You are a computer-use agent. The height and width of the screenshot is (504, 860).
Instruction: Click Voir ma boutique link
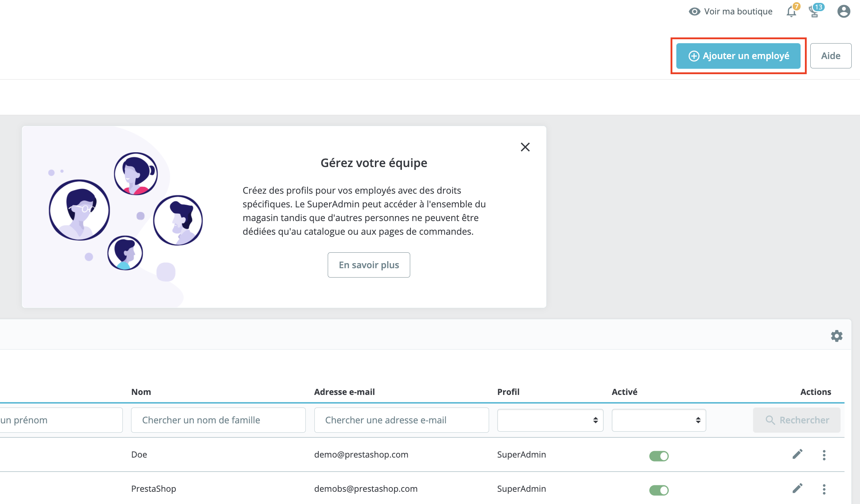click(738, 12)
